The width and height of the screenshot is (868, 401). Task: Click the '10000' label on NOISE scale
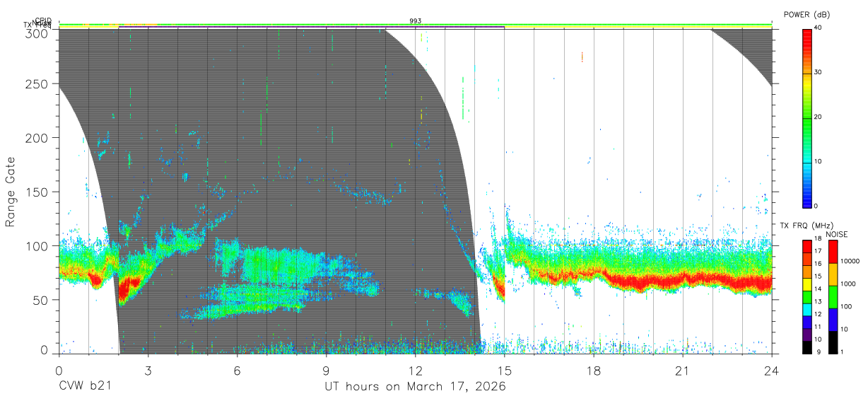pos(851,262)
